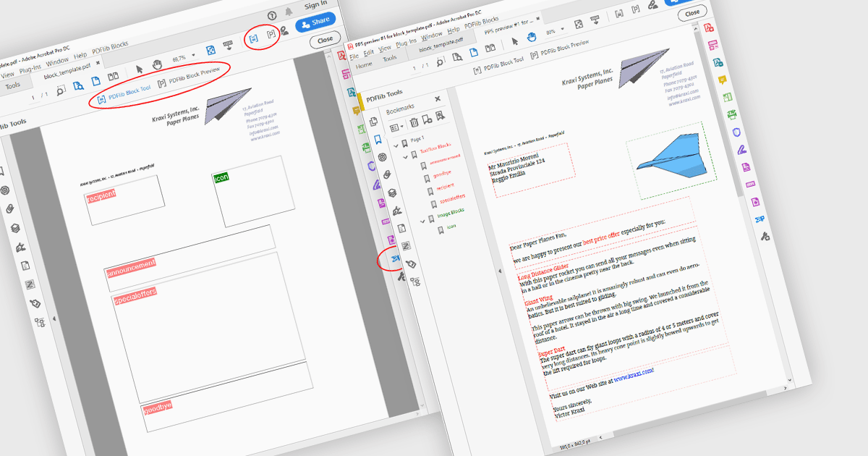Open the Home tab in right window
Screen dimensions: 868x456
(365, 64)
